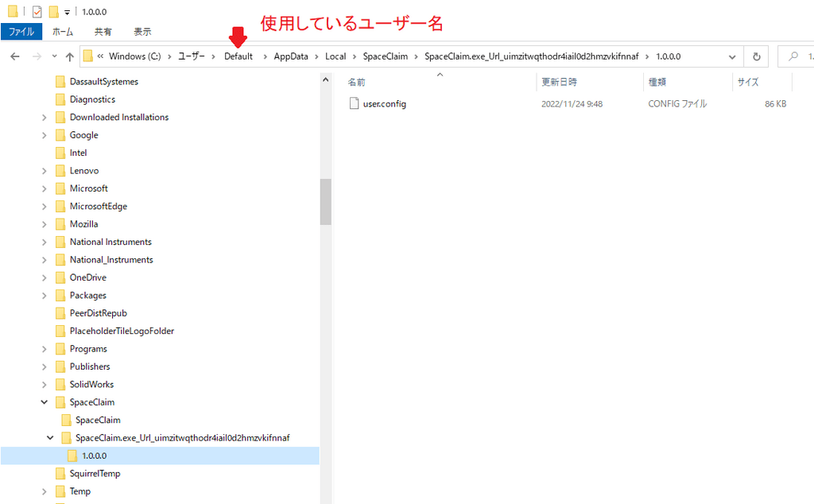Select the nested SpaceClaim subfolder

coord(98,420)
